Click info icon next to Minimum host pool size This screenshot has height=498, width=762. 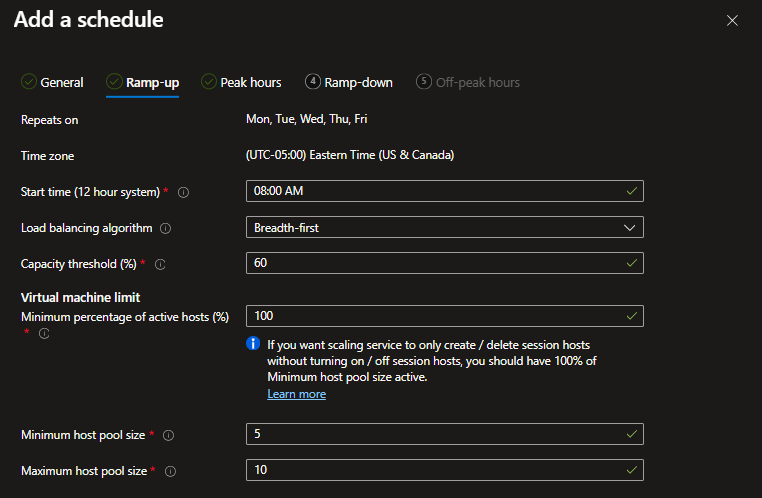[x=168, y=435]
